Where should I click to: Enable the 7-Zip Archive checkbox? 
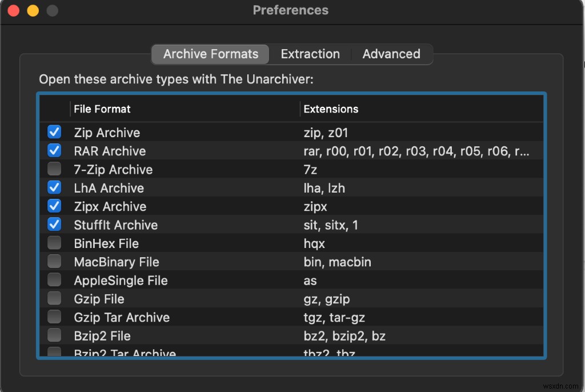54,170
